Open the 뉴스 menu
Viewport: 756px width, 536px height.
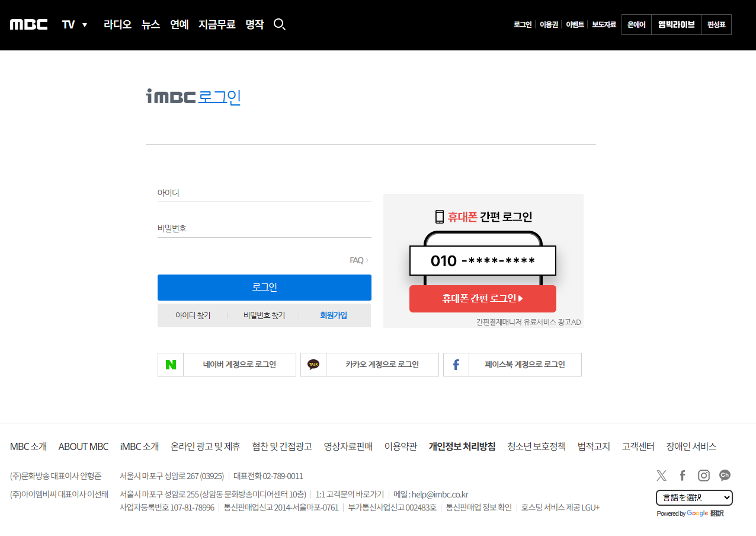tap(150, 24)
